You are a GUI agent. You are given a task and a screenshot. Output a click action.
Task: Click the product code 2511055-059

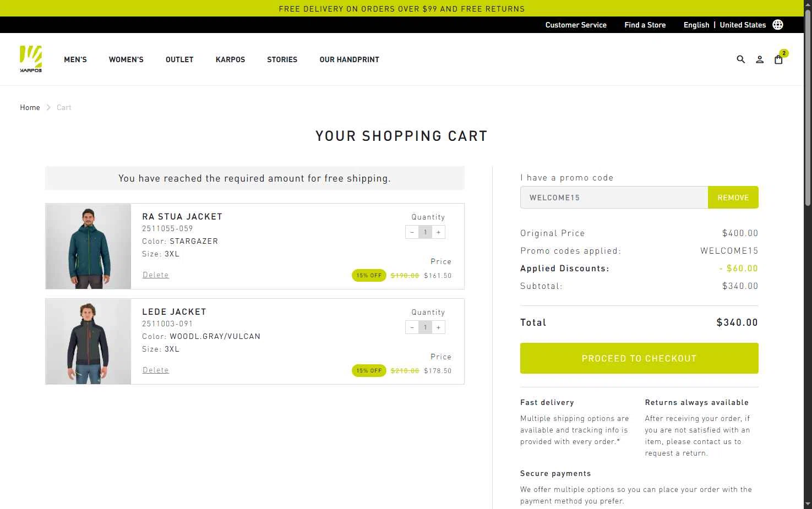167,229
